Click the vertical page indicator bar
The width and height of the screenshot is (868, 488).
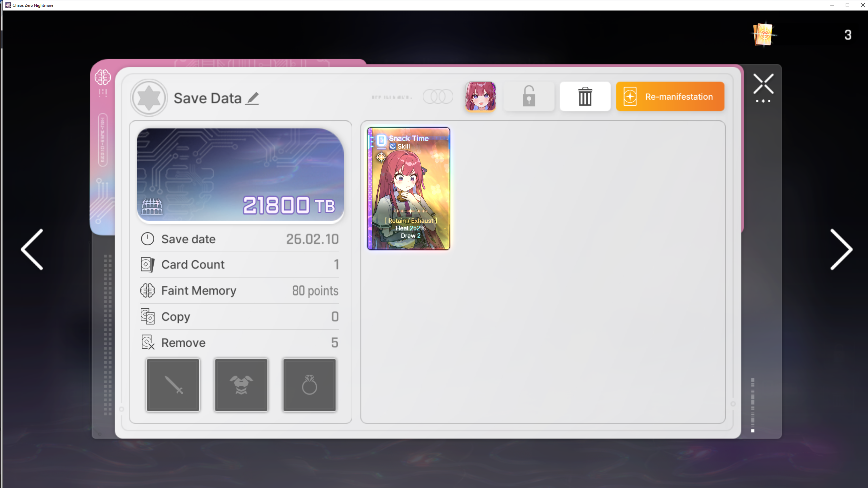point(753,405)
